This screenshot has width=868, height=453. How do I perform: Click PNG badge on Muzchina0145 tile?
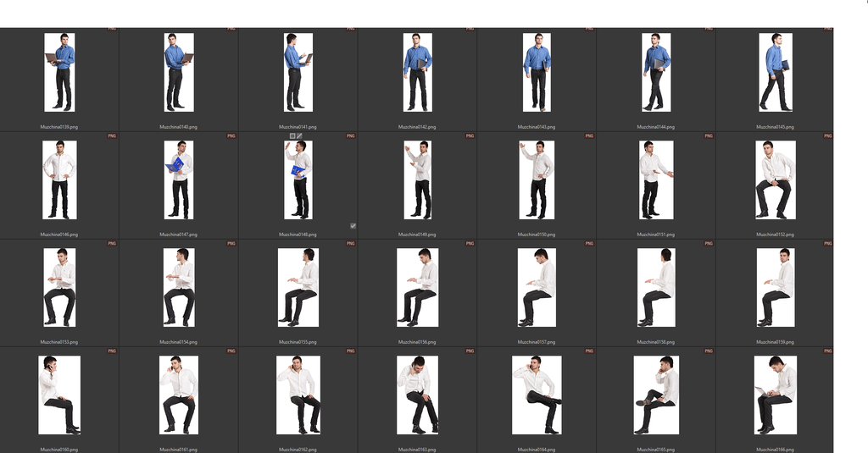828,30
